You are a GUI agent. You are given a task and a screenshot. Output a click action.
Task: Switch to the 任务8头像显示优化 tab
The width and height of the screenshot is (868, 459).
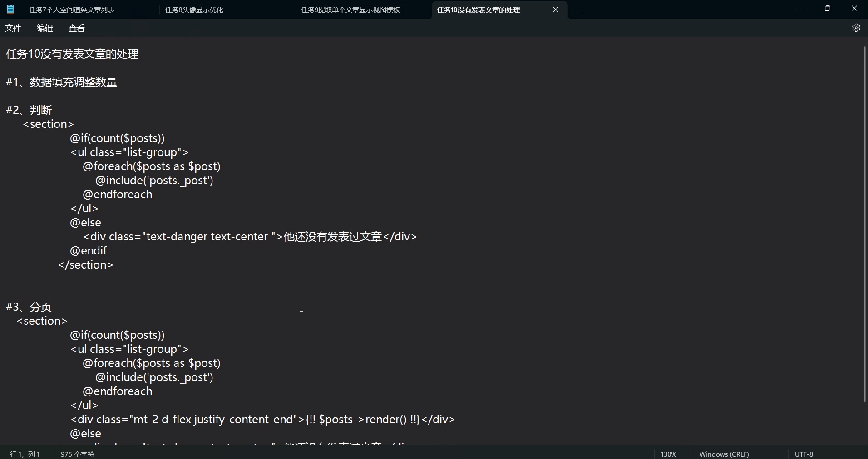click(x=194, y=10)
